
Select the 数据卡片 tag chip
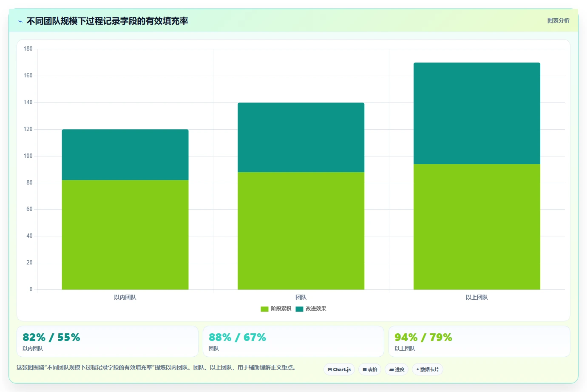tap(428, 369)
